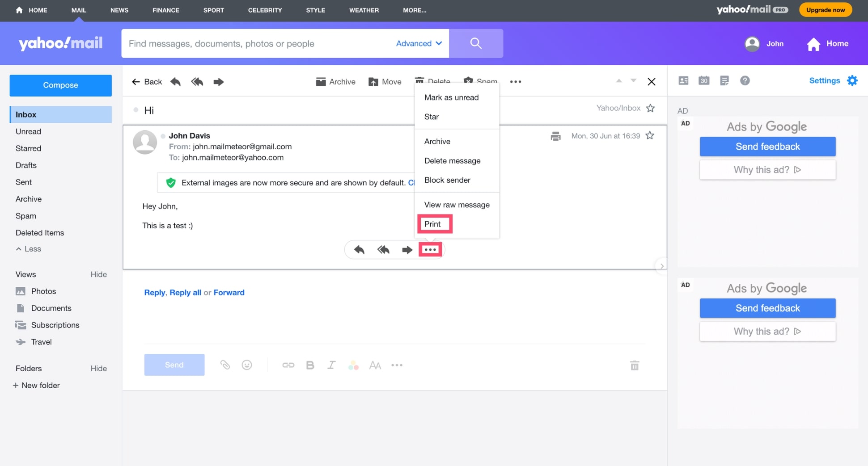Click the Send button
This screenshot has height=466, width=868.
point(174,365)
